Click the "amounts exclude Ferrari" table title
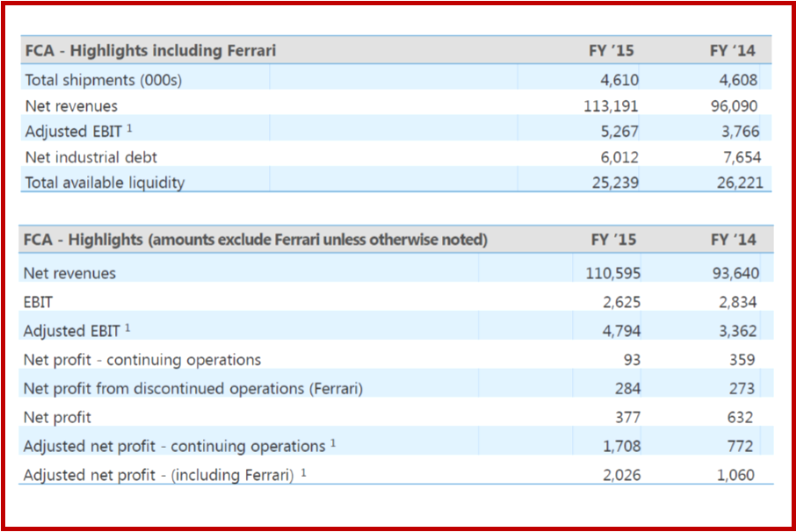The height and width of the screenshot is (532, 796). (256, 240)
